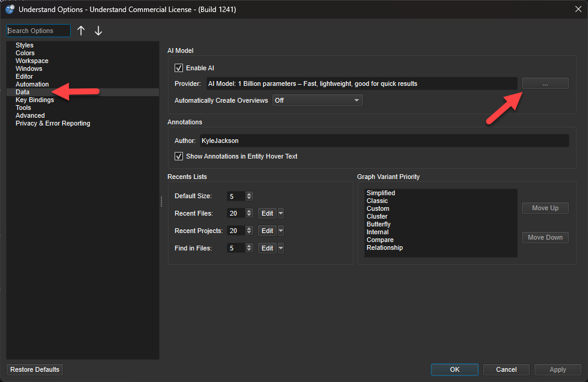Select Relationship in Graph Variant Priority
Viewport: 588px width, 382px height.
(x=385, y=247)
